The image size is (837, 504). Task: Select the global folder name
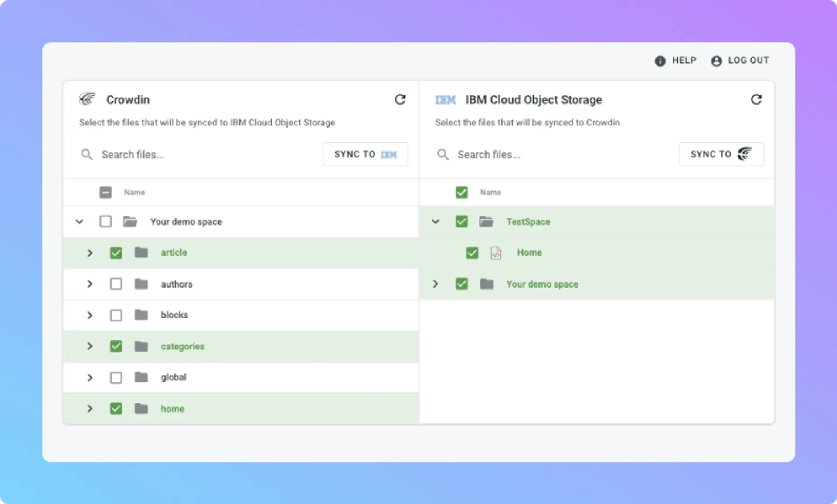coord(174,377)
